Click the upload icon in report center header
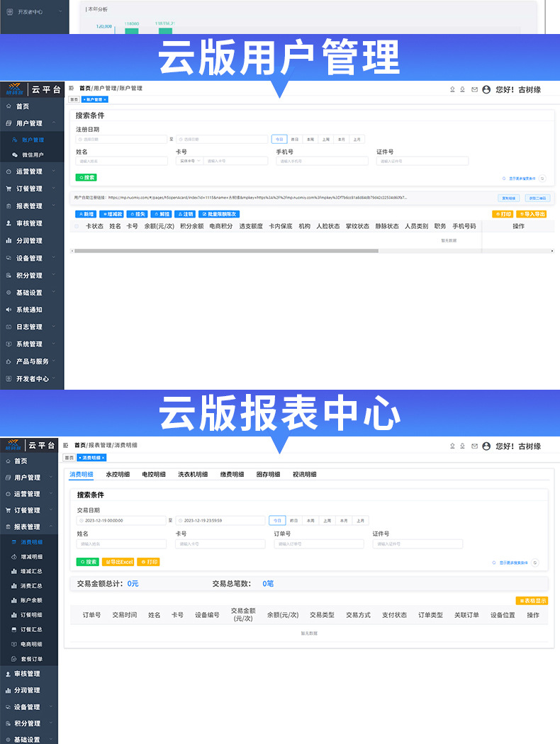 click(x=452, y=446)
